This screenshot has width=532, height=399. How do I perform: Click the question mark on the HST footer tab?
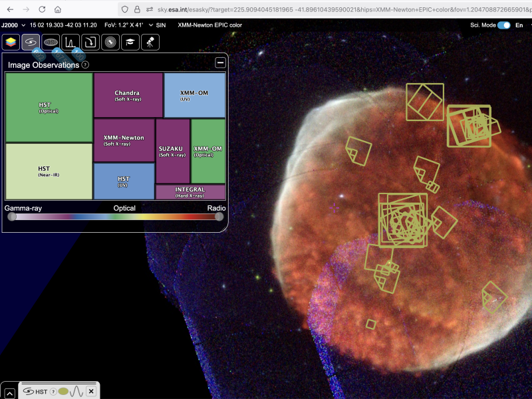click(53, 392)
